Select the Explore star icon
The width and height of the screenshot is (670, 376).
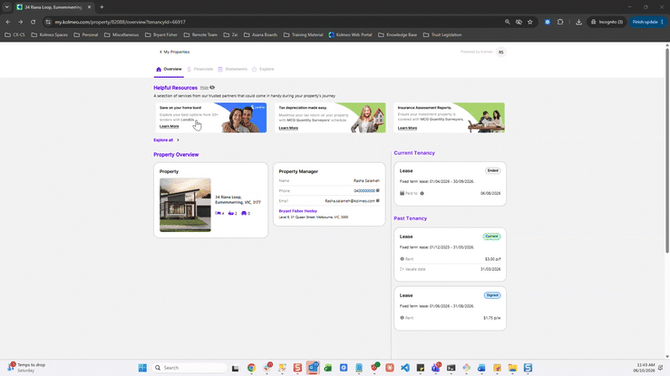click(254, 69)
